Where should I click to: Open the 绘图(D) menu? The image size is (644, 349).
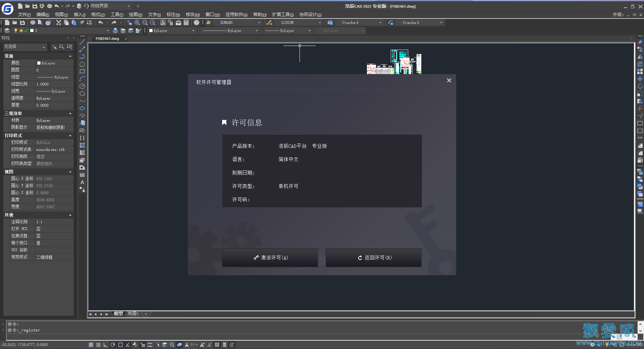pyautogui.click(x=136, y=14)
